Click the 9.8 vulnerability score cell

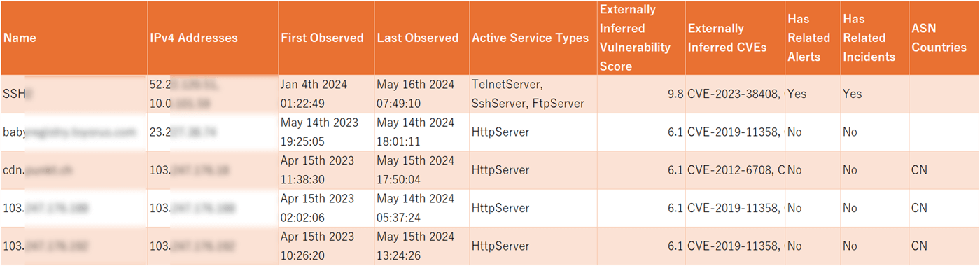point(640,94)
